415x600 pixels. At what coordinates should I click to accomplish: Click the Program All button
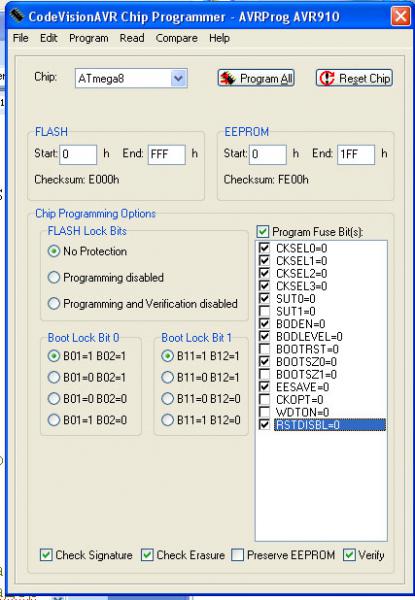point(256,78)
